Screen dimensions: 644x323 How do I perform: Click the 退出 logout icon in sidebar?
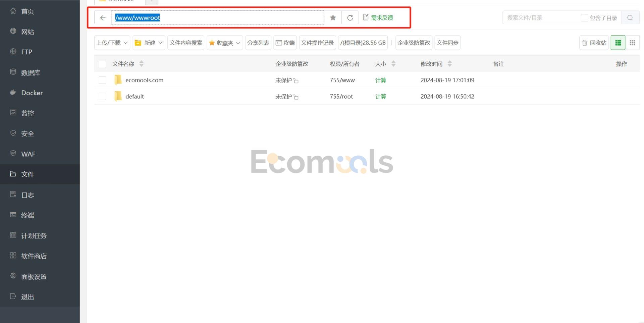click(x=13, y=297)
